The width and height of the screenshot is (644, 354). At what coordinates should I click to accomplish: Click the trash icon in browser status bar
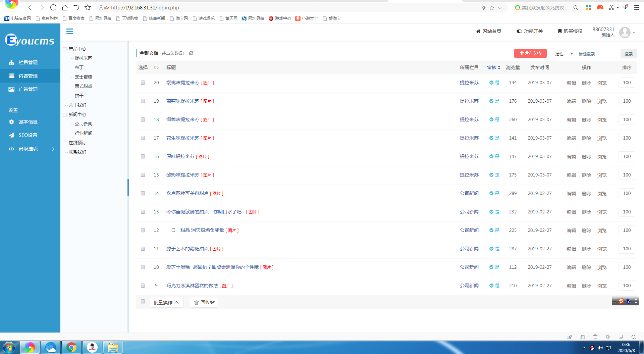tap(595, 337)
